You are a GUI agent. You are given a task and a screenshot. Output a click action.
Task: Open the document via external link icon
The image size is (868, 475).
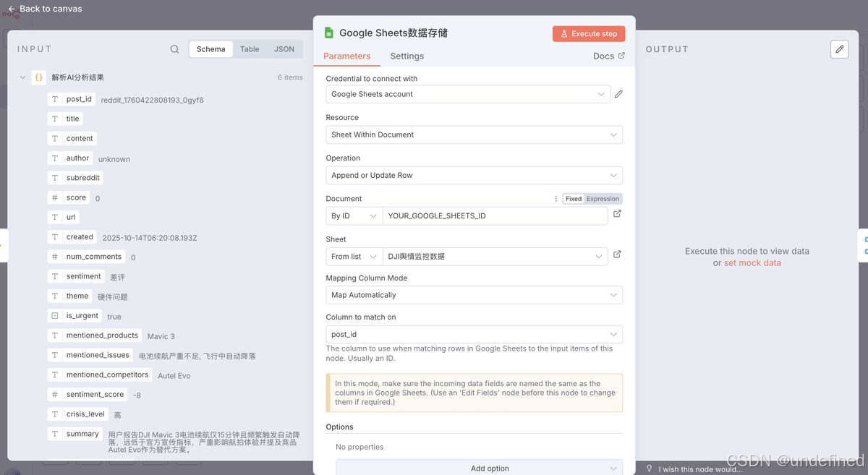tap(618, 213)
